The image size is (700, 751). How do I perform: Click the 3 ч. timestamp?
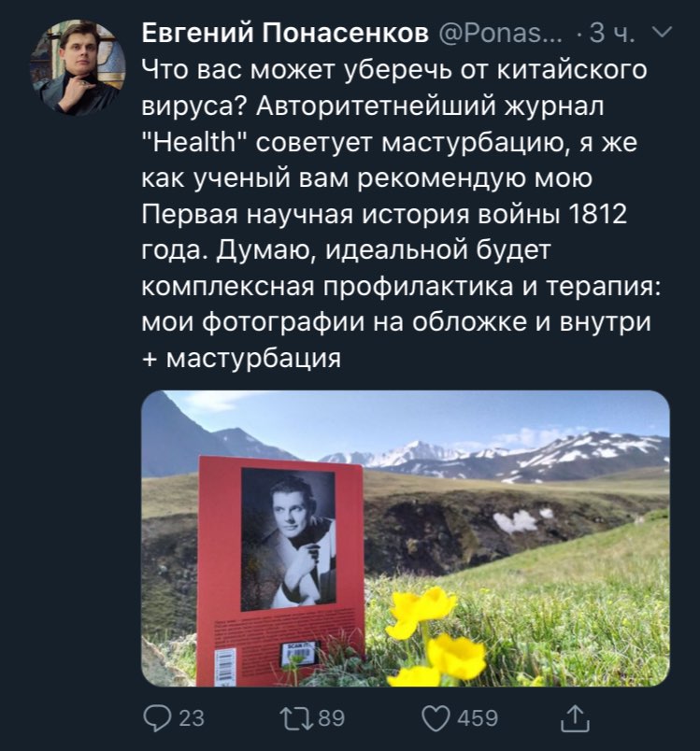(611, 33)
